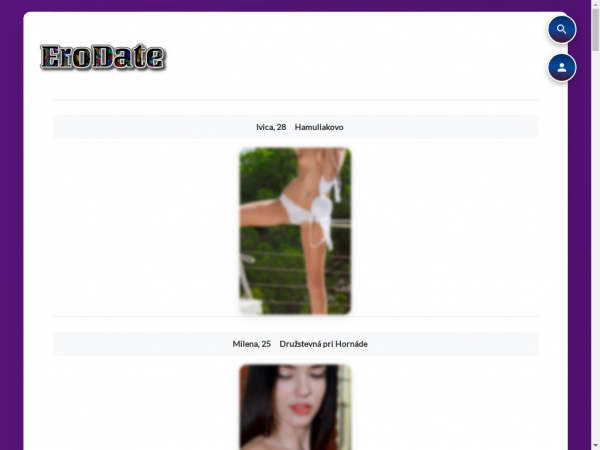600x450 pixels.
Task: Click the user account icon
Action: pos(562,68)
